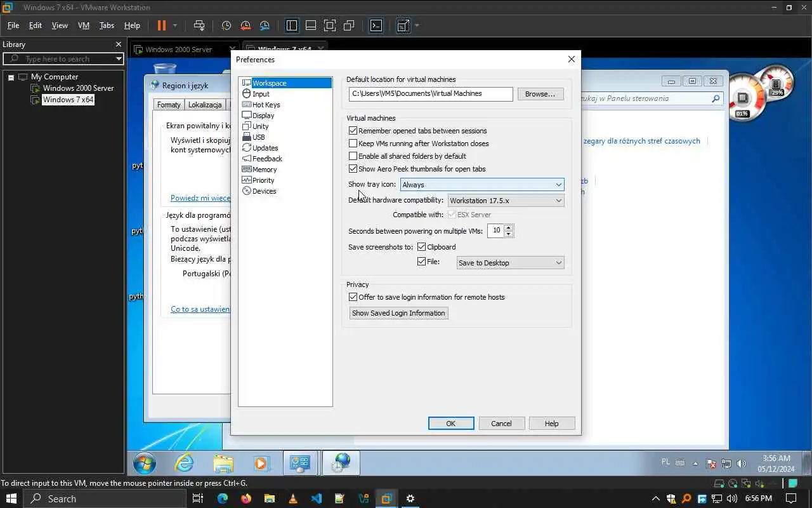Uncheck Save screenshots to File checkbox
This screenshot has width=812, height=508.
coord(421,262)
